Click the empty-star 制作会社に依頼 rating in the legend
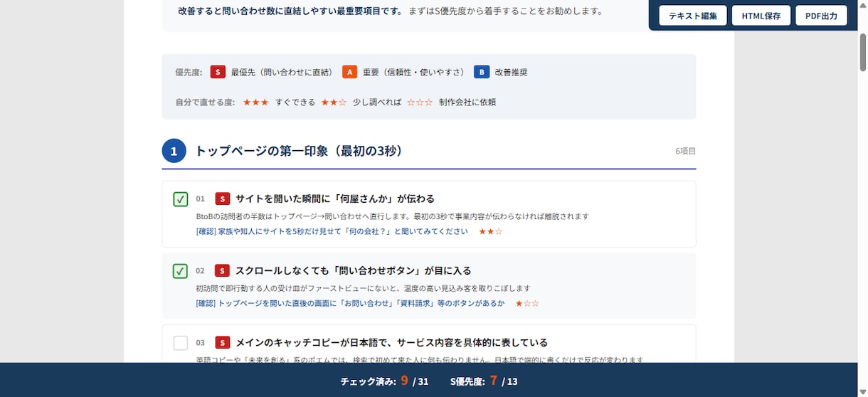 [x=420, y=102]
